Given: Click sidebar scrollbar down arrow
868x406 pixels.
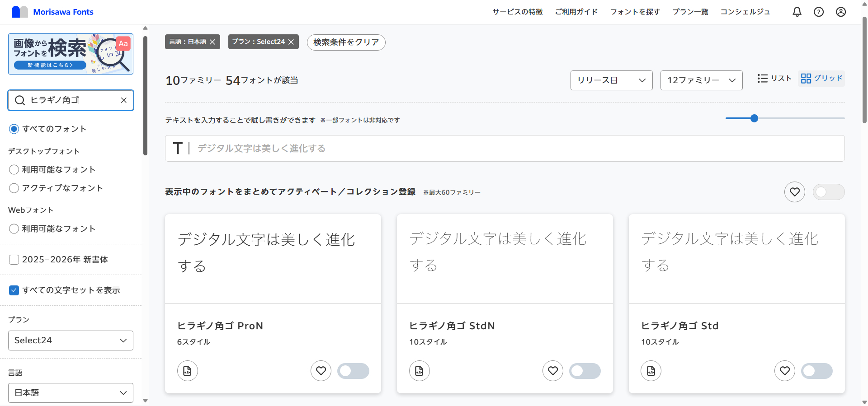Looking at the screenshot, I should (x=145, y=401).
